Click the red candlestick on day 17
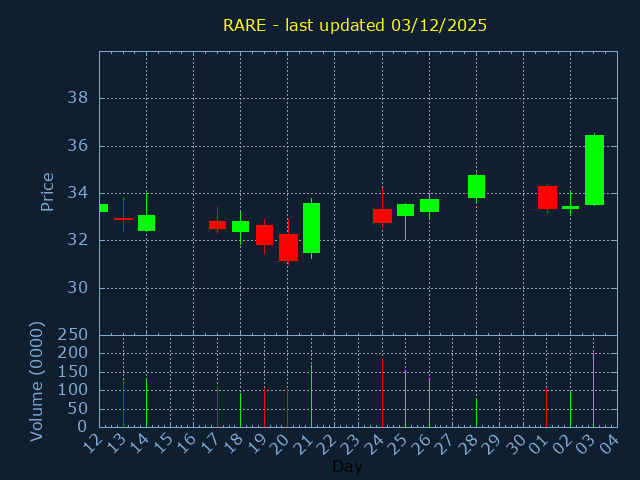640x480 pixels. [217, 225]
